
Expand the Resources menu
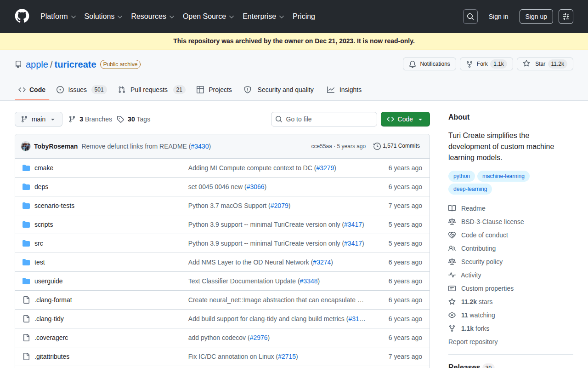pos(153,17)
